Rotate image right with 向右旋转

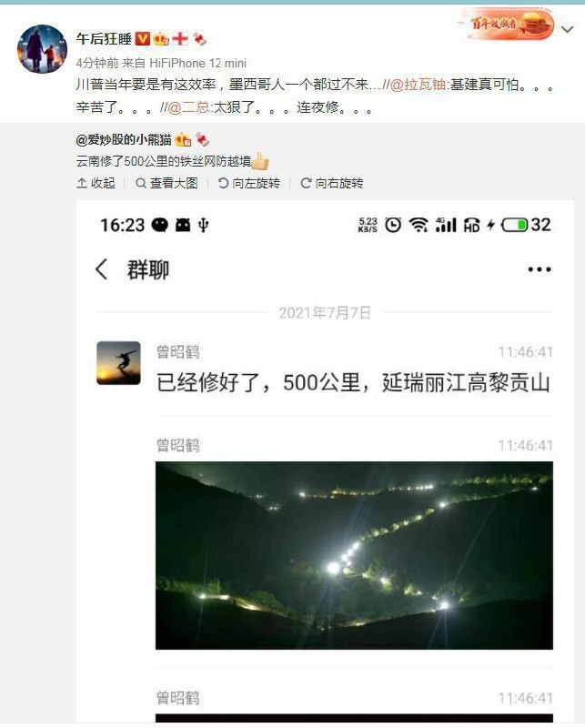pos(331,184)
